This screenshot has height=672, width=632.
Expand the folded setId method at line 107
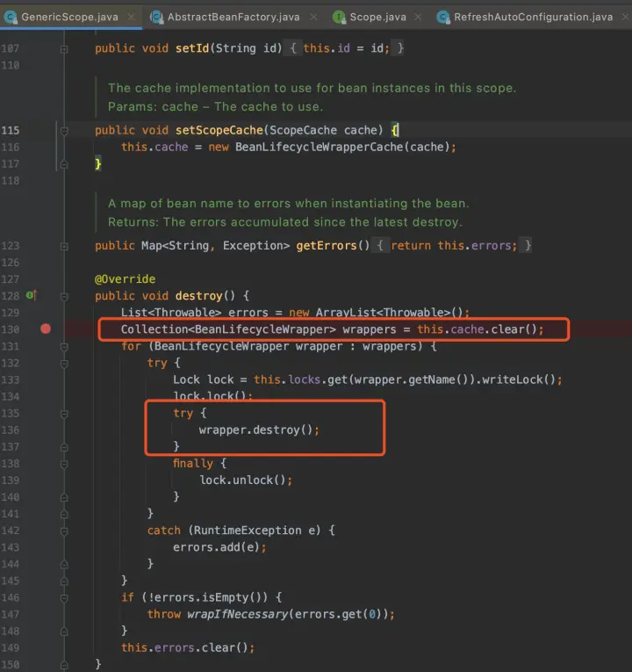pyautogui.click(x=64, y=49)
